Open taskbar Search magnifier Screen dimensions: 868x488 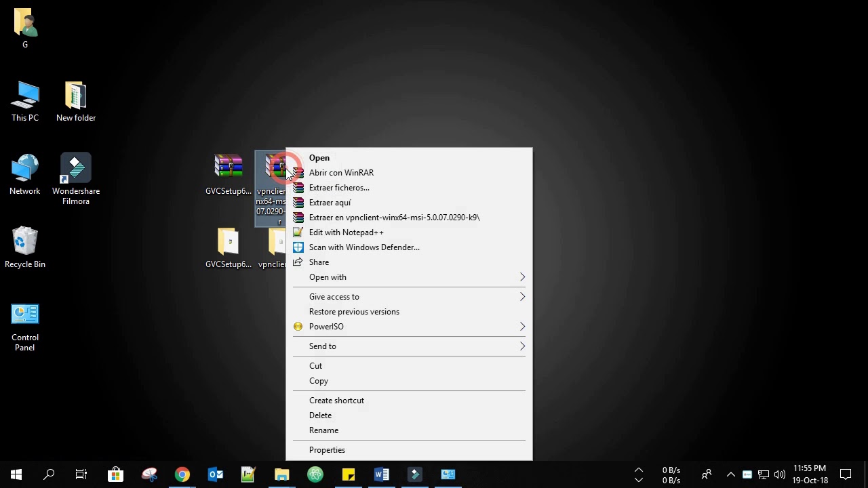point(49,474)
